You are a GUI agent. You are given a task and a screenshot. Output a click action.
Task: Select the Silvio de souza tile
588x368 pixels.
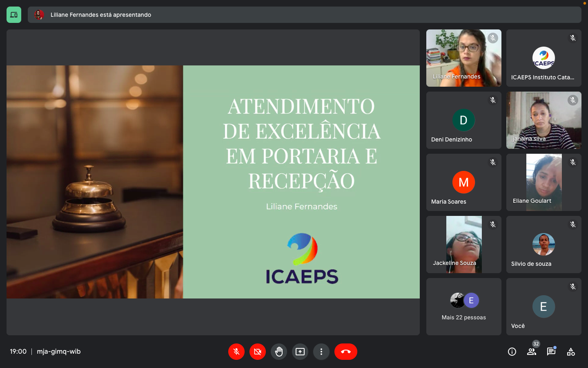click(544, 245)
